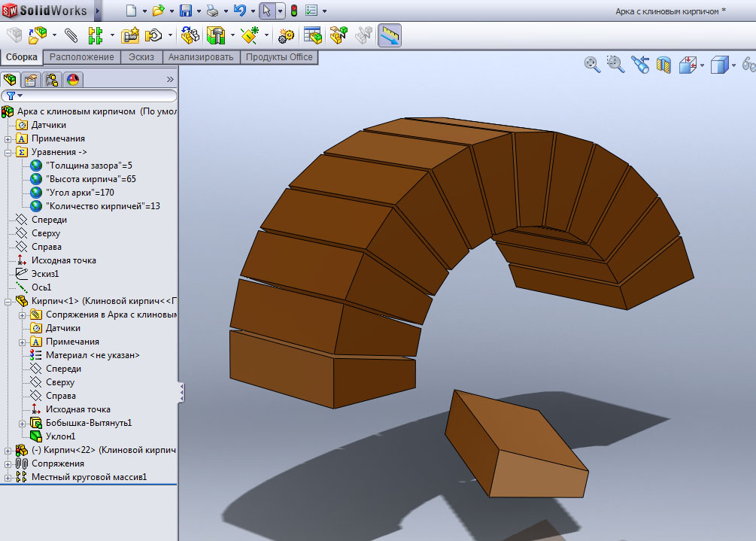Collapse the Уравнения folder
Viewport: 756px width, 541px height.
point(8,152)
